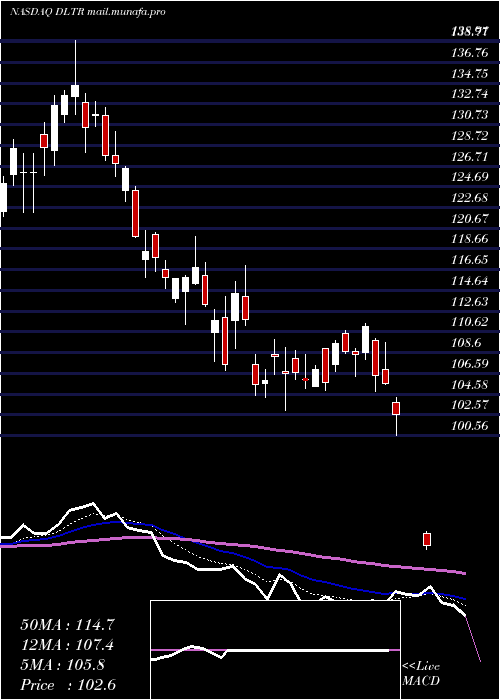
Task: Click the 110.62 price axis label
Action: (x=469, y=322)
